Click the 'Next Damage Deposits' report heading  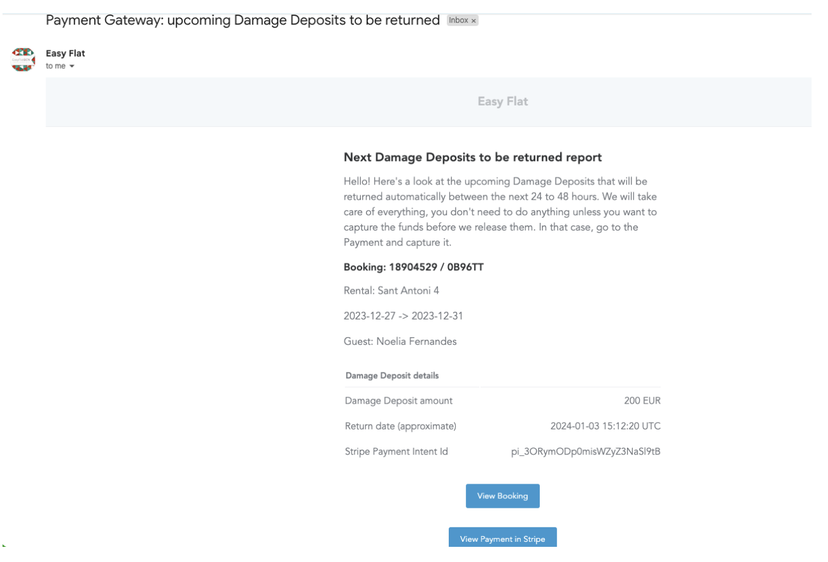coord(472,157)
